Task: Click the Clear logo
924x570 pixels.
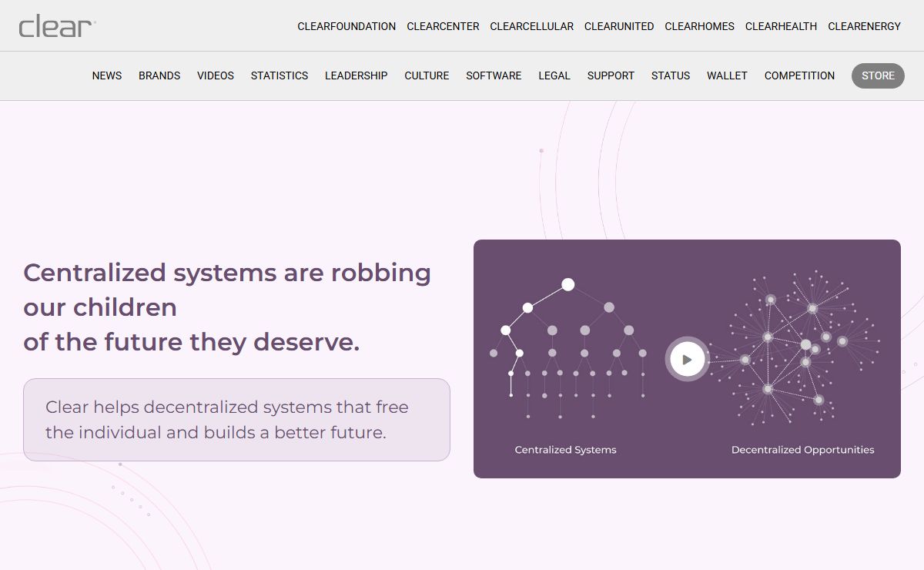Action: click(x=57, y=26)
